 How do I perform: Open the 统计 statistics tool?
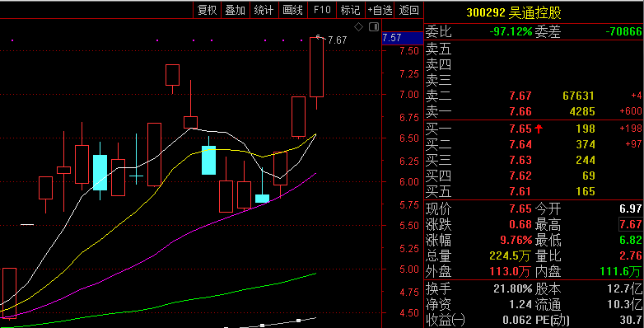pyautogui.click(x=264, y=10)
